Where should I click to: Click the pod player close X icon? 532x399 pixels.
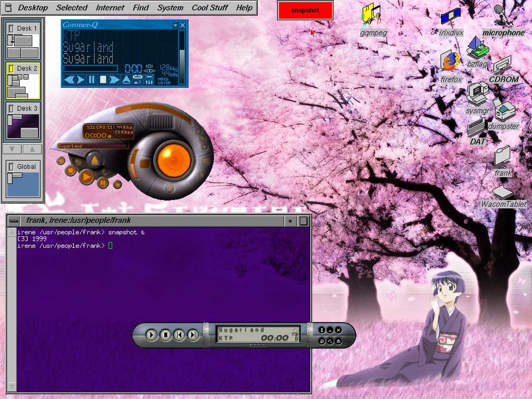[x=199, y=131]
